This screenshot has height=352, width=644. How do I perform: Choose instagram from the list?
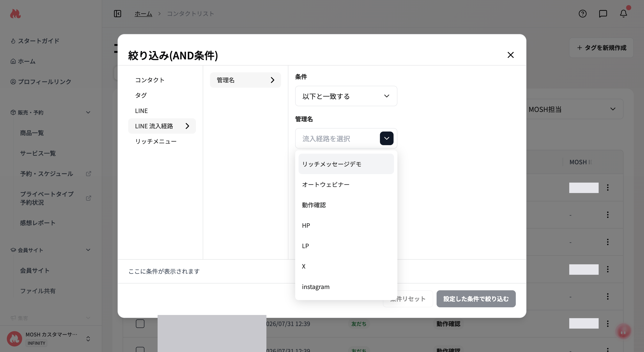346,287
